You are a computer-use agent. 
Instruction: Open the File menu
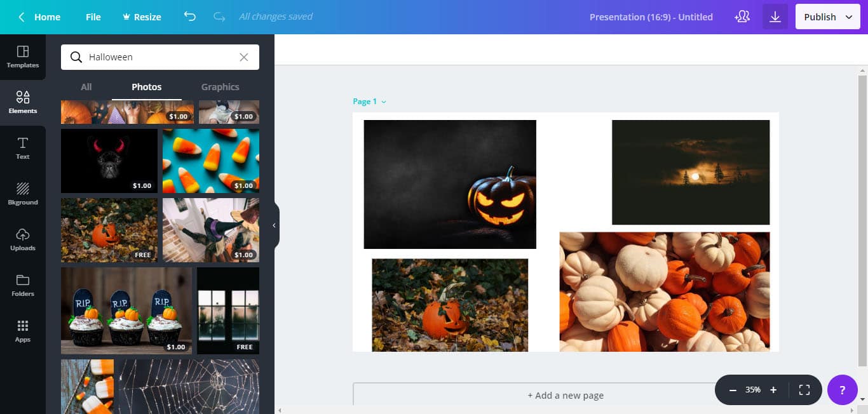pyautogui.click(x=93, y=17)
